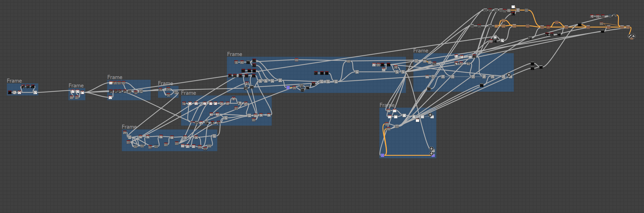
Task: Select the purple node at the orange wire's right end
Action: (x=433, y=156)
